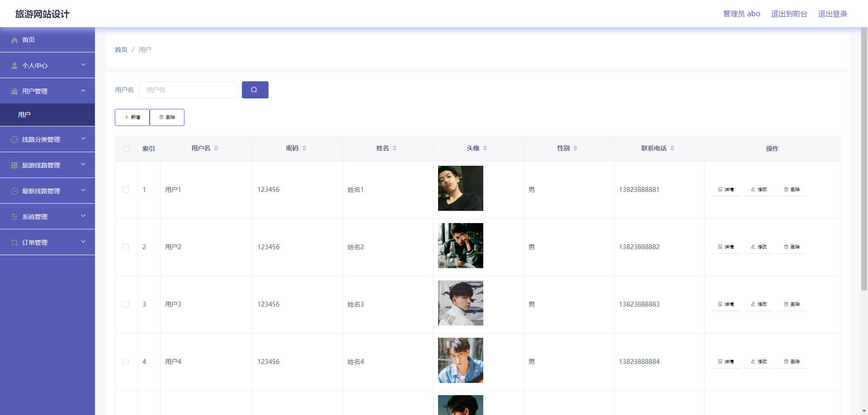Sort by 头像 column arrows
The width and height of the screenshot is (868, 415).
point(485,148)
